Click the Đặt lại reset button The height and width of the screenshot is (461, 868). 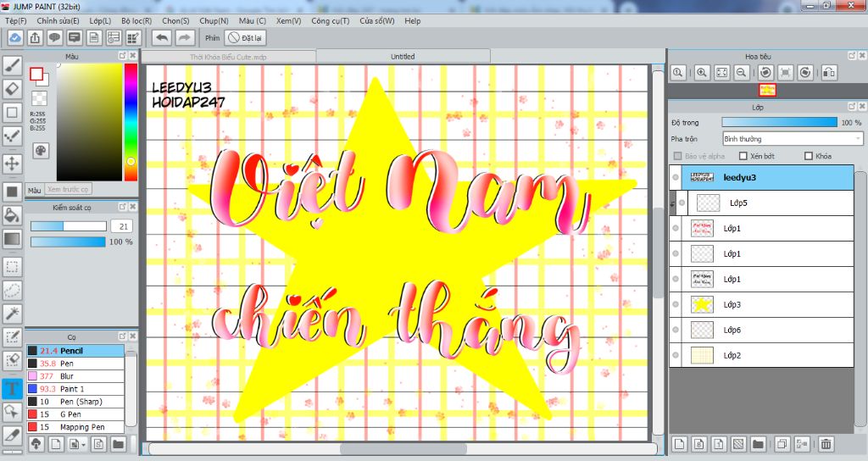245,37
